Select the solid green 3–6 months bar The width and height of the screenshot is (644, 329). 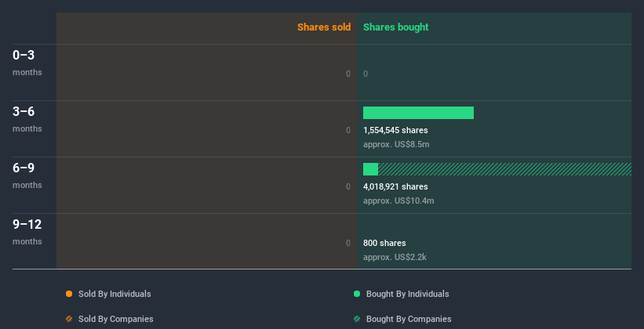point(418,113)
